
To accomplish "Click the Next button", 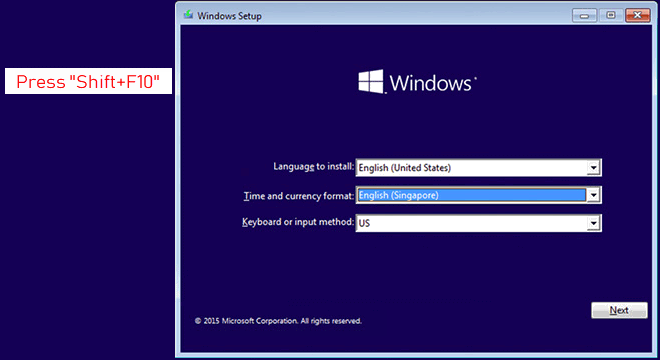I will click(x=619, y=310).
